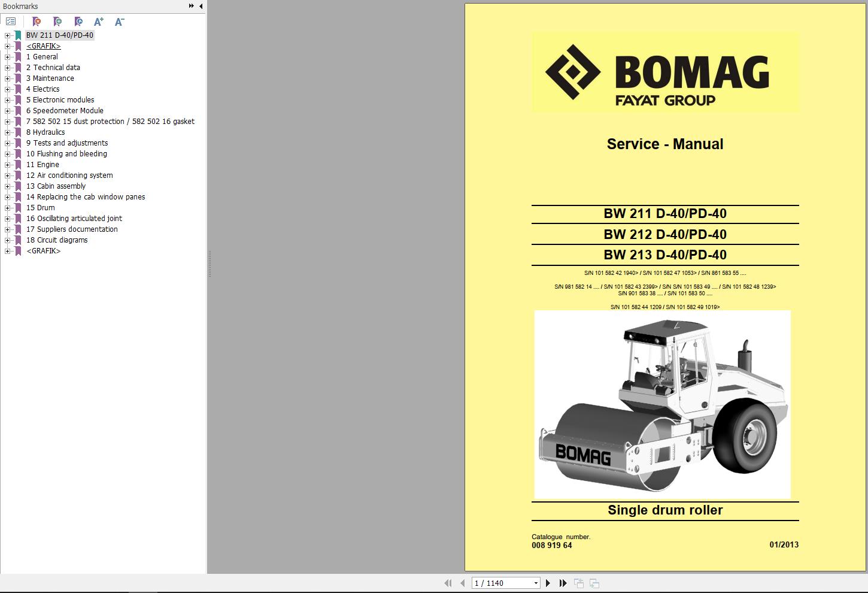Expand the 18 Circuit diagrams bookmark

pos(6,240)
